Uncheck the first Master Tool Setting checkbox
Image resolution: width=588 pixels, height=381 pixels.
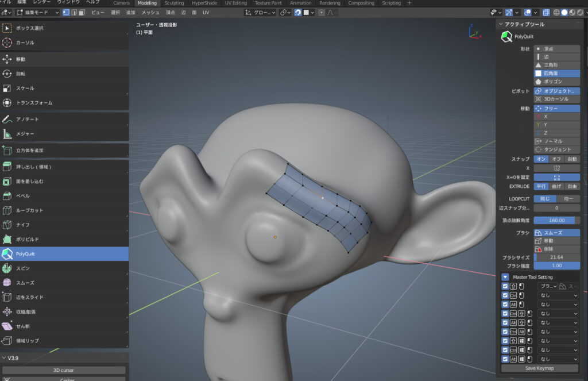505,286
